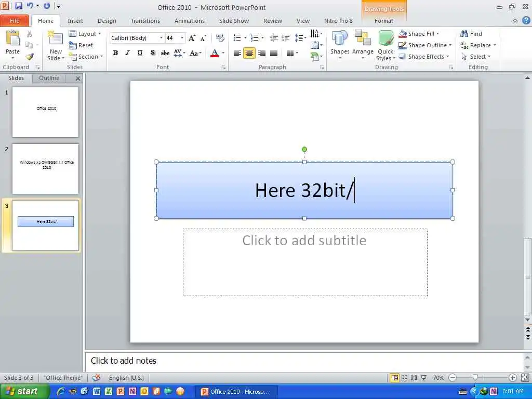Apply strikethrough with the abc icon

point(165,53)
